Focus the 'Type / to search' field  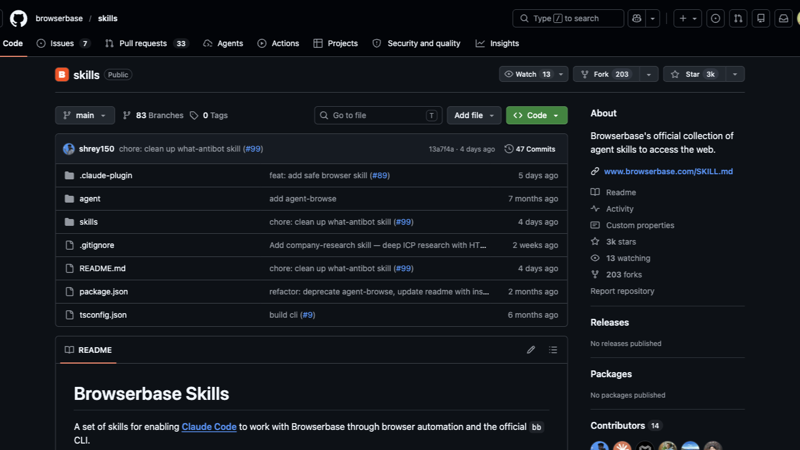(568, 18)
